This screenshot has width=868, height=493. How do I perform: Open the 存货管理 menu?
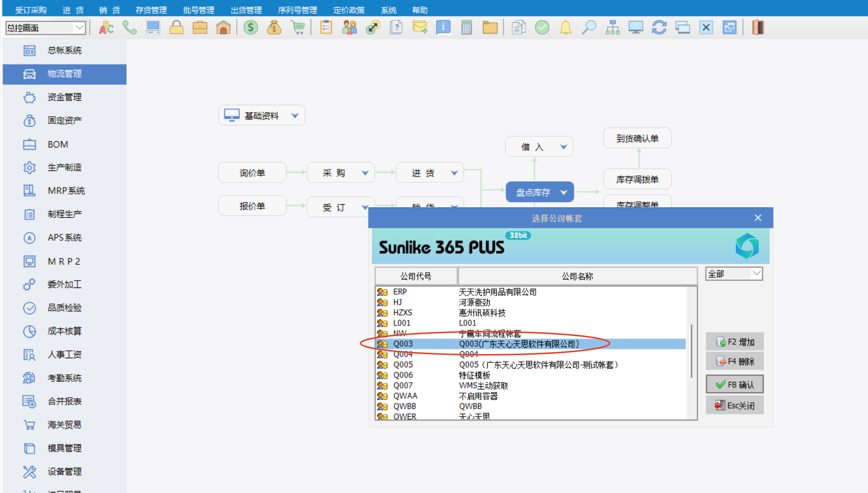151,10
